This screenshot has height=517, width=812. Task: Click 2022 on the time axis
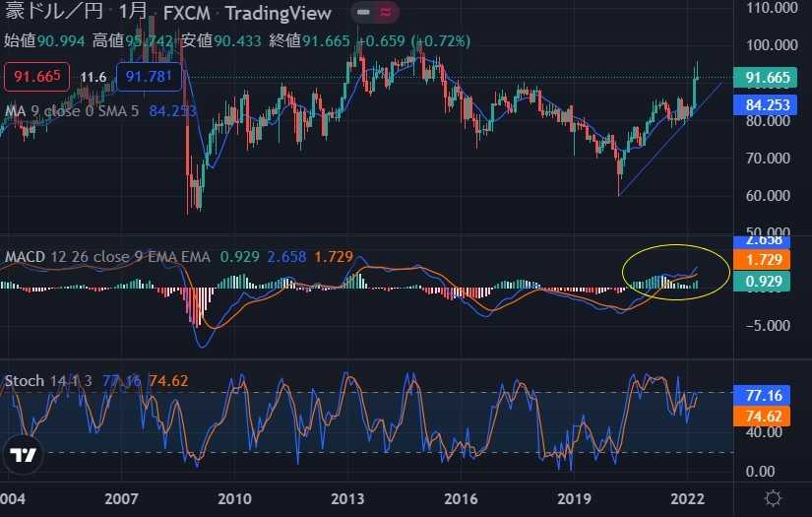[687, 498]
